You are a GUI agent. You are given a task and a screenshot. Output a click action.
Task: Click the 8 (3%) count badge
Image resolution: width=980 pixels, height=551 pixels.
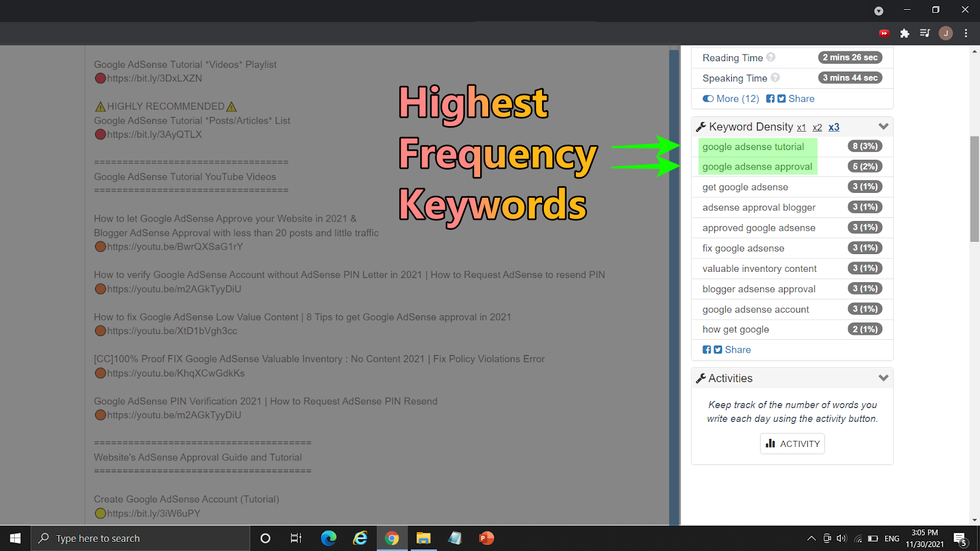tap(865, 146)
